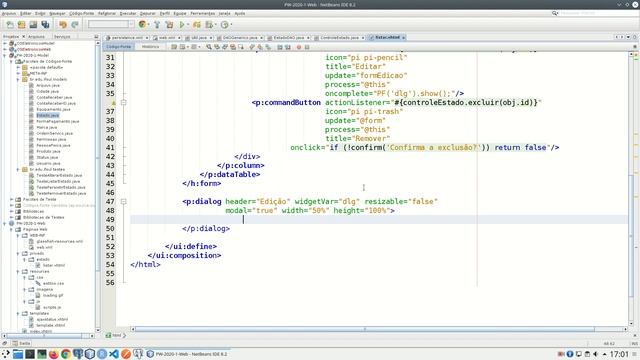This screenshot has width=640, height=360.
Task: Click the New Project toolbar icon
Action: tap(22, 25)
